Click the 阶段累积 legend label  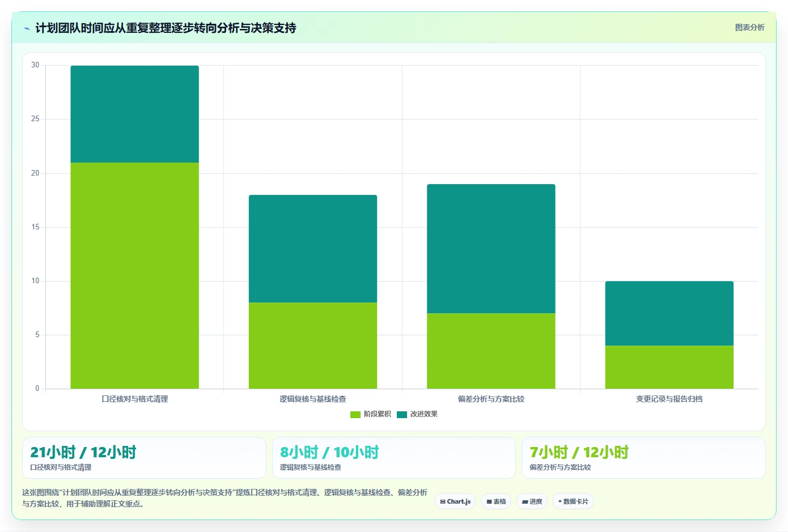coord(378,414)
